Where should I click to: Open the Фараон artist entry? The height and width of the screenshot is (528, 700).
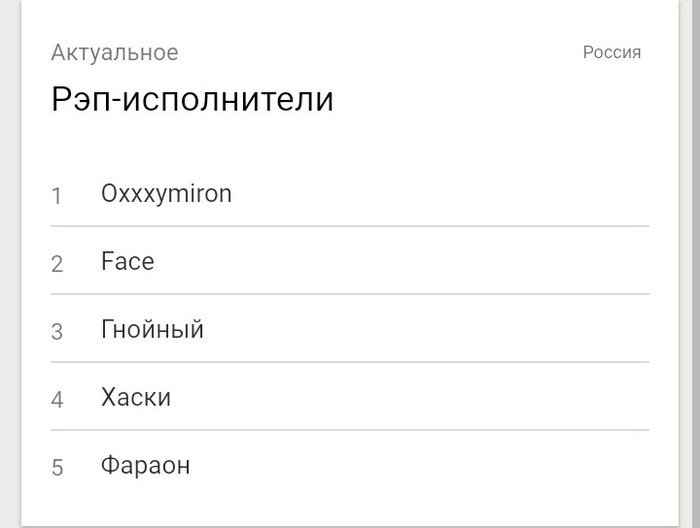pyautogui.click(x=145, y=466)
